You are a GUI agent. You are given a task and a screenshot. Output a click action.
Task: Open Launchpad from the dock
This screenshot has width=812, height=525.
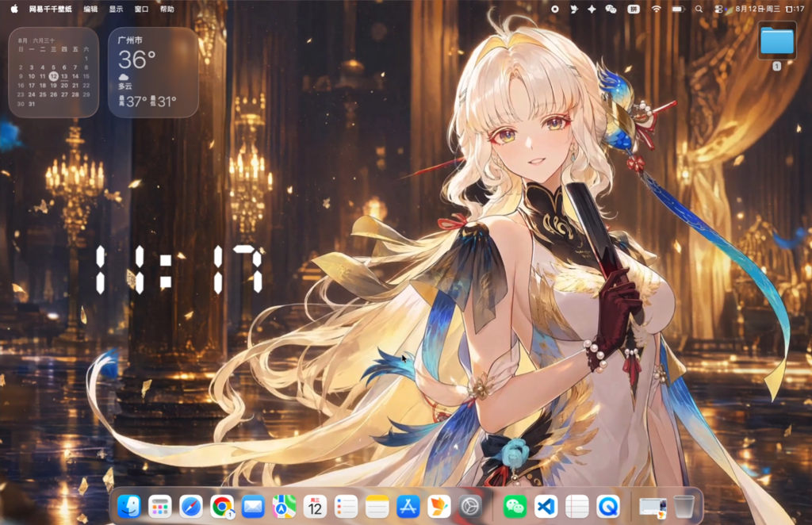click(x=159, y=506)
